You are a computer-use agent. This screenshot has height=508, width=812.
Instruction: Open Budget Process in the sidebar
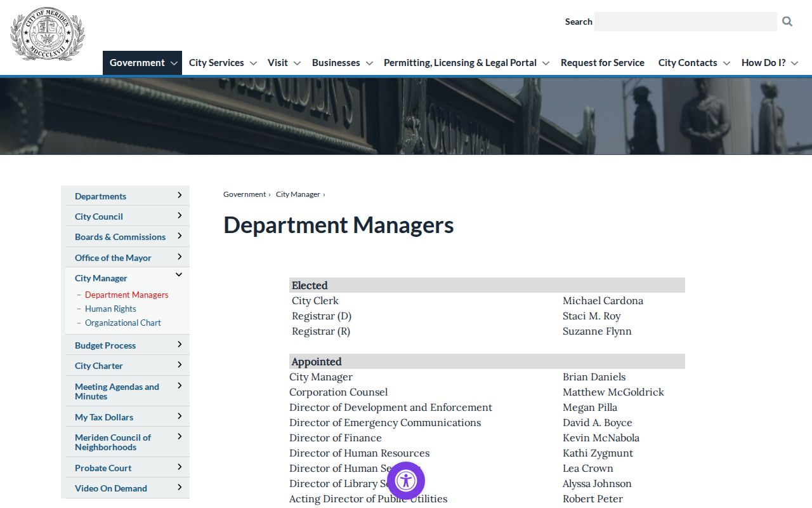105,345
